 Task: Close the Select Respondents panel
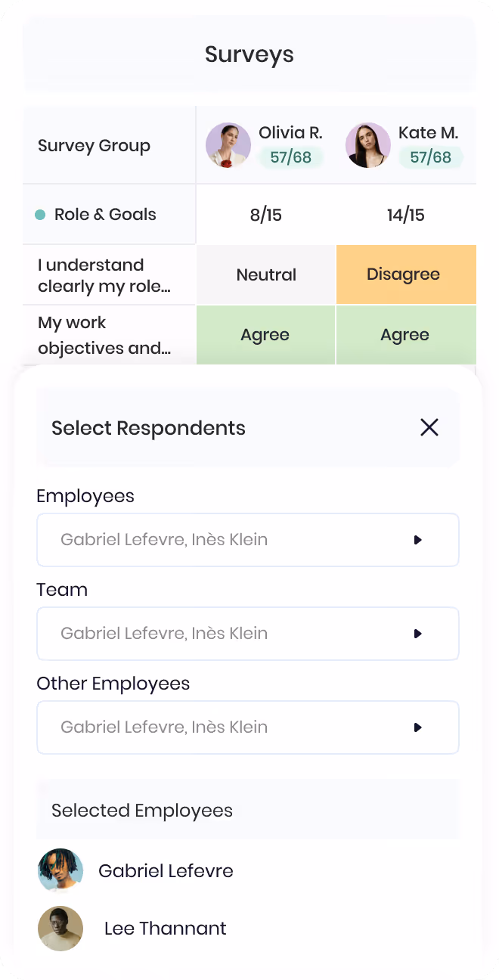pos(429,428)
